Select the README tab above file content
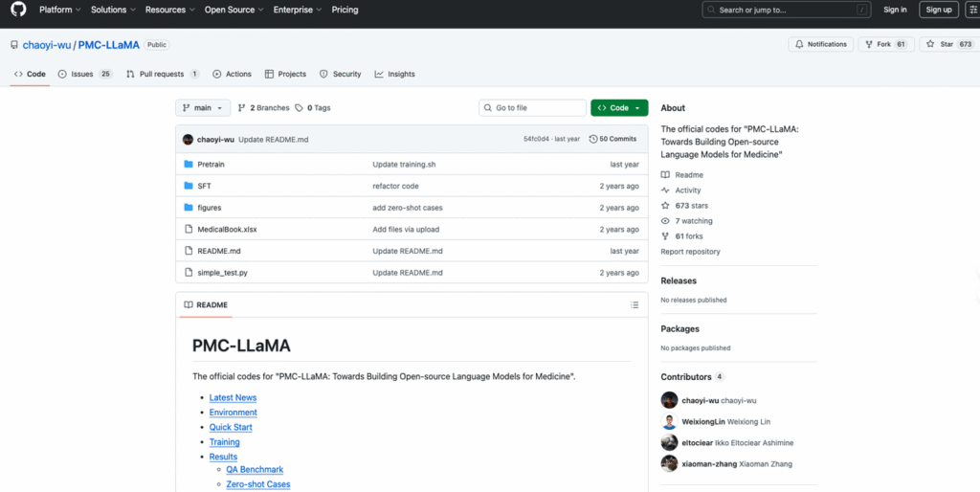This screenshot has height=492, width=980. pos(206,305)
